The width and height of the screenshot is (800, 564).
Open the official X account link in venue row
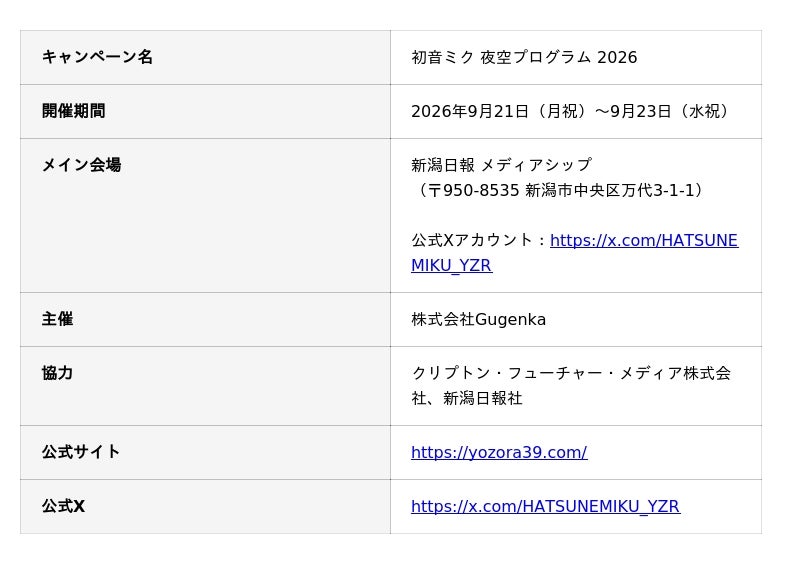pyautogui.click(x=643, y=240)
